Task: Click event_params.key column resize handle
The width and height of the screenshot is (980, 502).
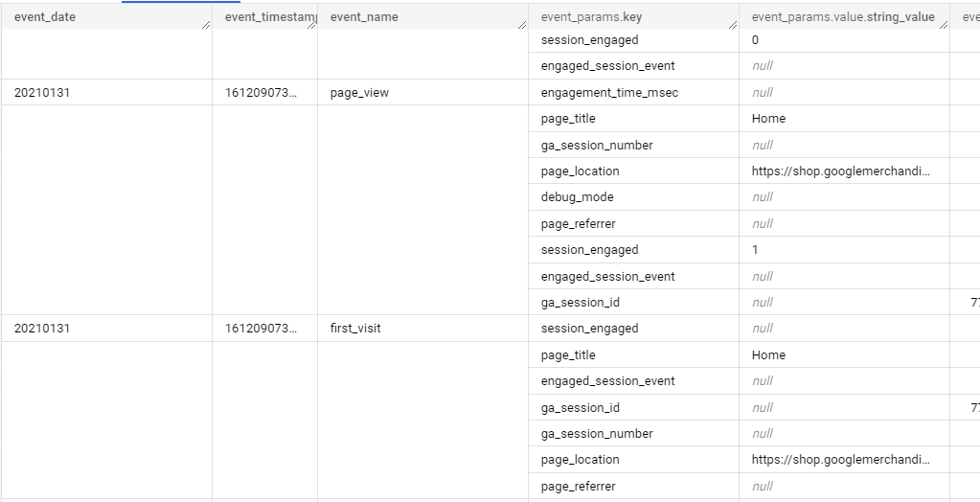Action: pyautogui.click(x=732, y=24)
